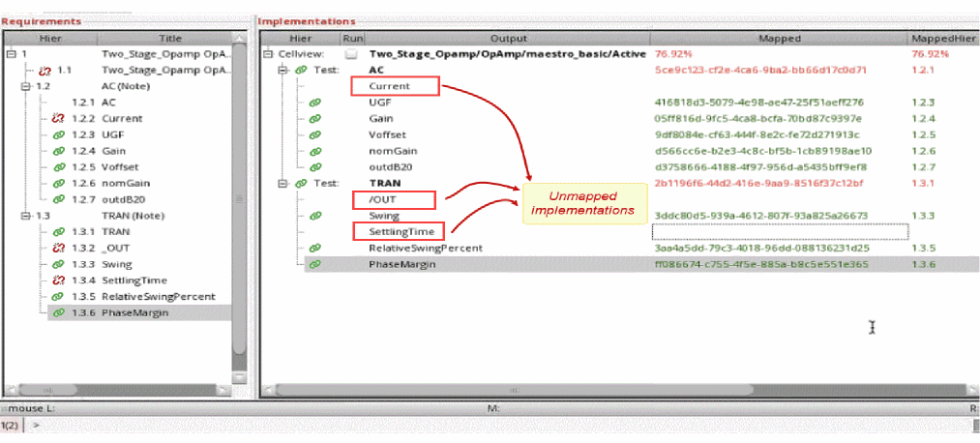Click the Requirements scrollbar down arrow
Image resolution: width=980 pixels, height=443 pixels.
[239, 377]
